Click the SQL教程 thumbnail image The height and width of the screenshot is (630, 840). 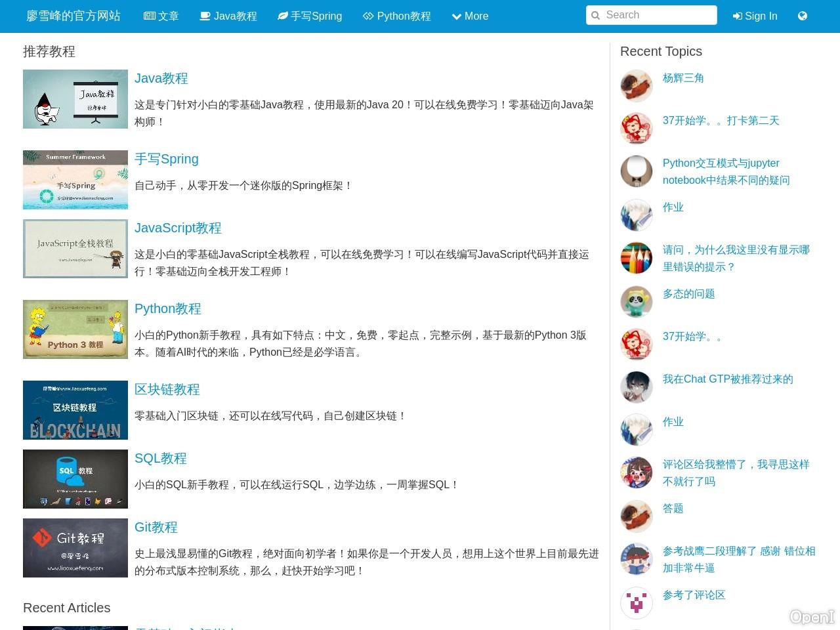75,479
